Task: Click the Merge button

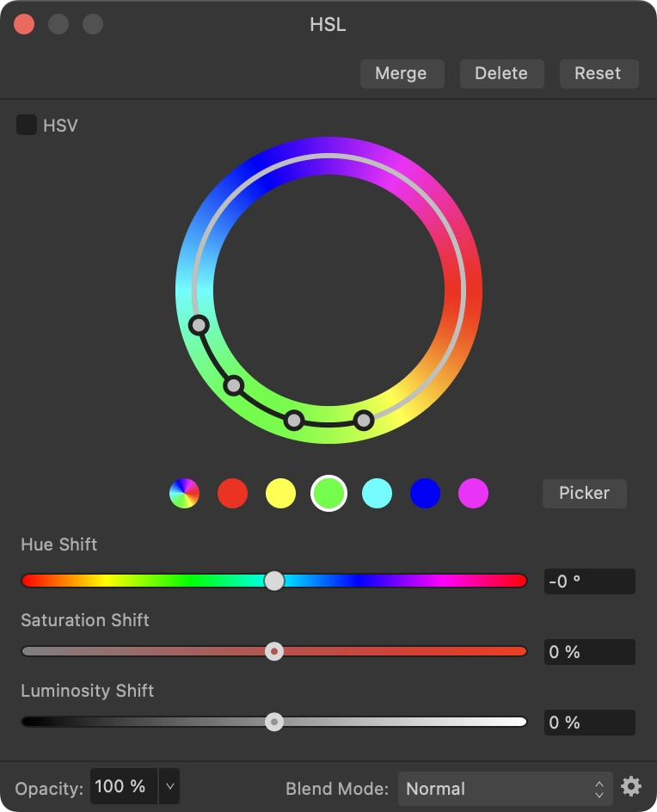Action: tap(402, 73)
